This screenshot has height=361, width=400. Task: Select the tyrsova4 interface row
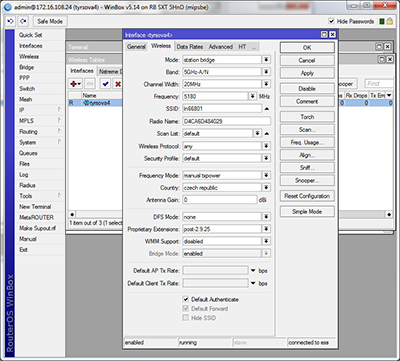[x=96, y=103]
